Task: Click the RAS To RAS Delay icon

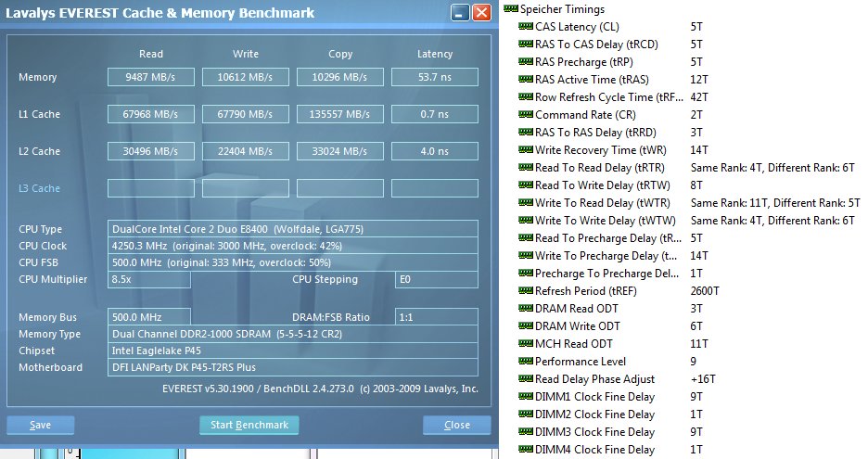Action: [525, 133]
